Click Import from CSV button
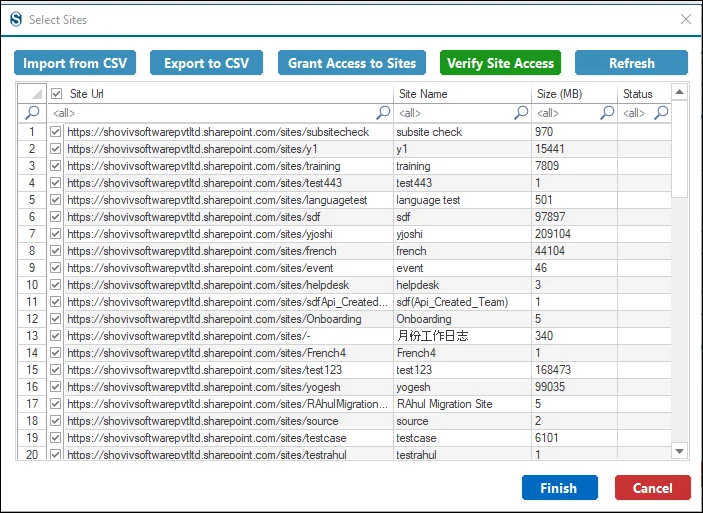The height and width of the screenshot is (513, 703). pos(75,63)
